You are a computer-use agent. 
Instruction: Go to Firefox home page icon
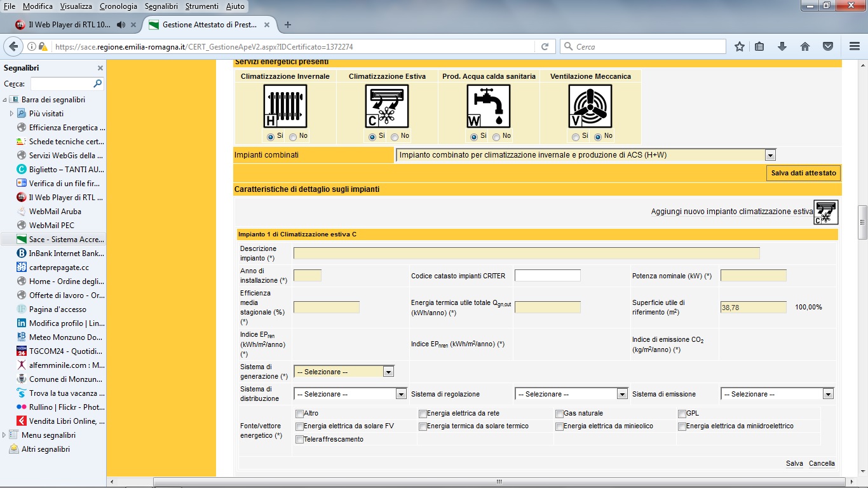coord(804,46)
